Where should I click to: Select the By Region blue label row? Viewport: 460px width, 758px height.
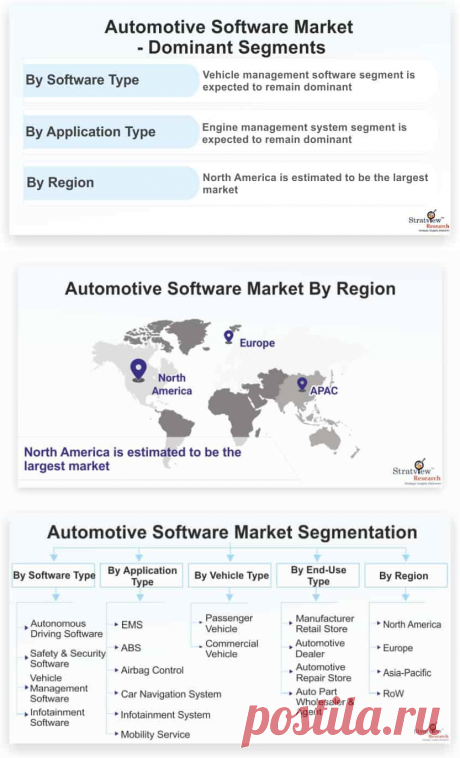(111, 183)
